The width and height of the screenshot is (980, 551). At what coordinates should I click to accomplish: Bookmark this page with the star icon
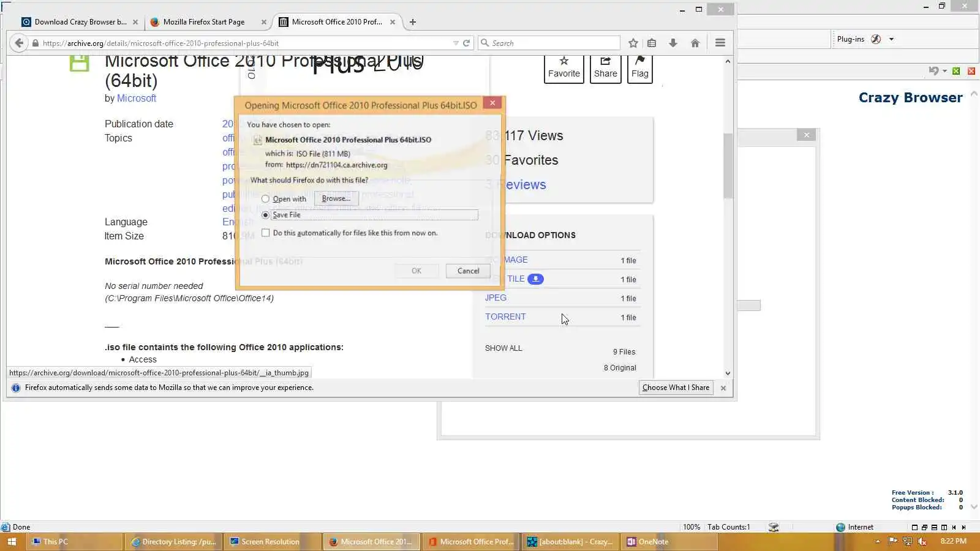pos(633,43)
